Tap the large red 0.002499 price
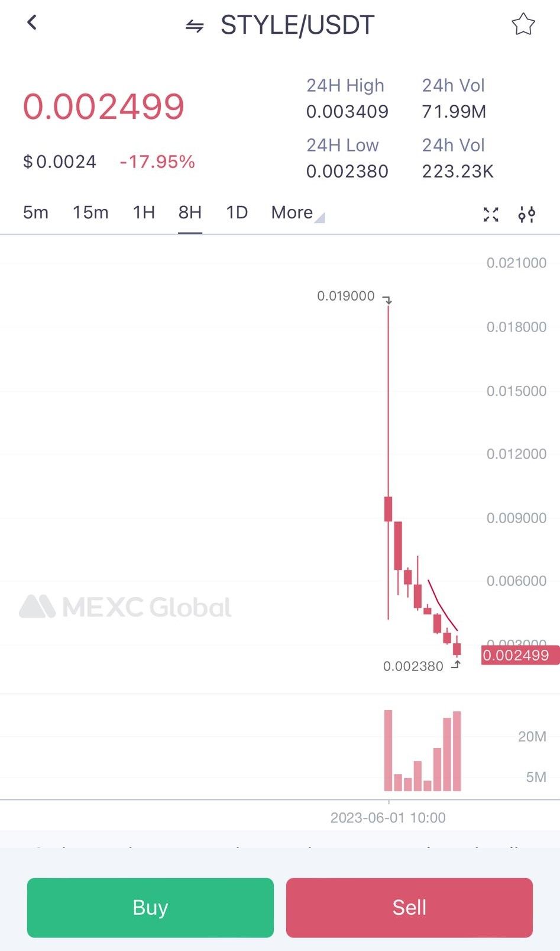560x951 pixels. (103, 107)
